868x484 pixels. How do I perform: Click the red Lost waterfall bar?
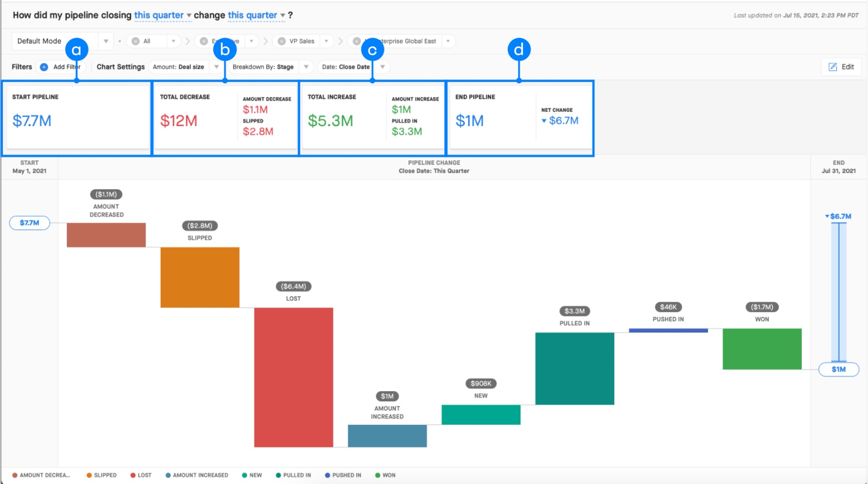[x=294, y=377]
